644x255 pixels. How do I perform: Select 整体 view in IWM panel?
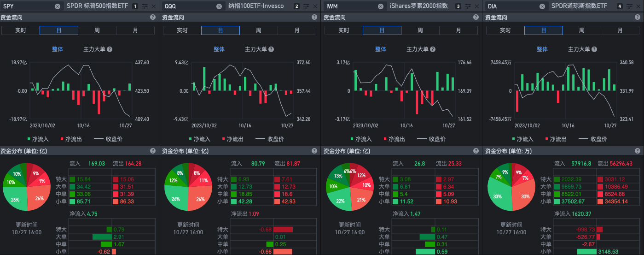381,49
